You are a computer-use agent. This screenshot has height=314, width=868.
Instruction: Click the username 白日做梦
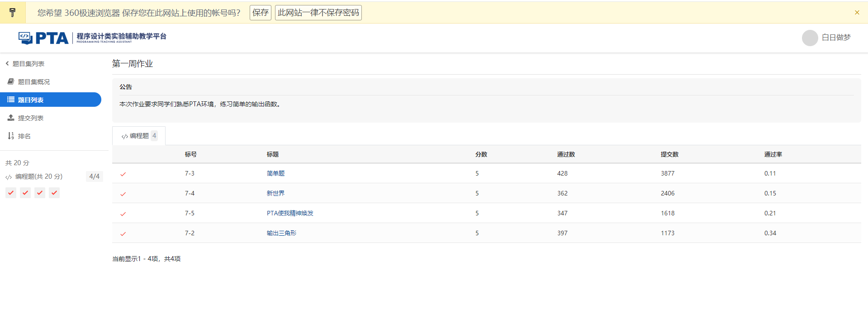click(x=836, y=38)
